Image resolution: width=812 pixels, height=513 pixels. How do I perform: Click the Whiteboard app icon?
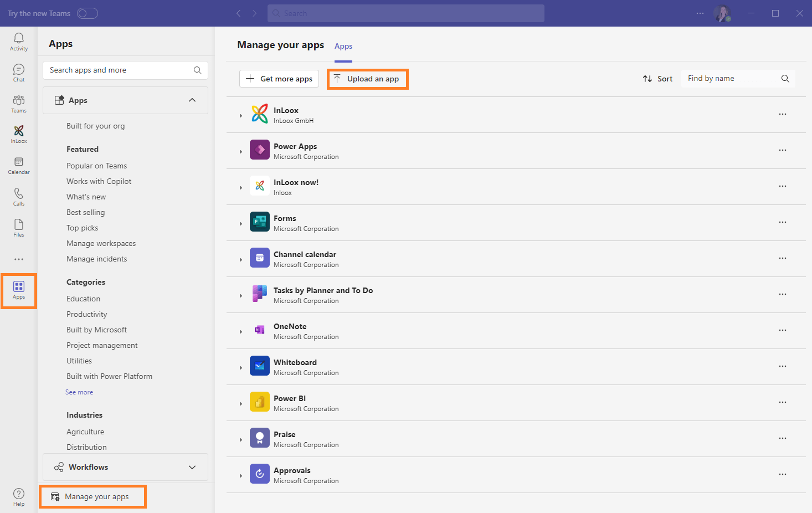260,366
